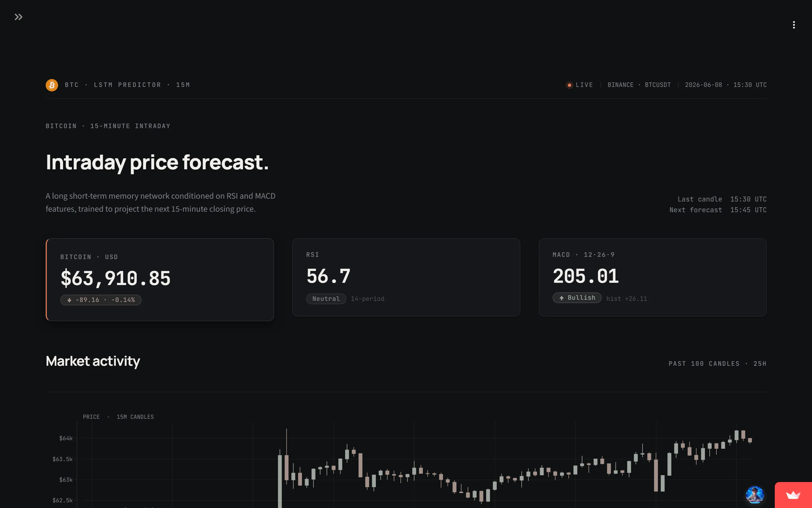The height and width of the screenshot is (508, 812).
Task: Expand the sidebar with double-chevron icon
Action: (18, 17)
